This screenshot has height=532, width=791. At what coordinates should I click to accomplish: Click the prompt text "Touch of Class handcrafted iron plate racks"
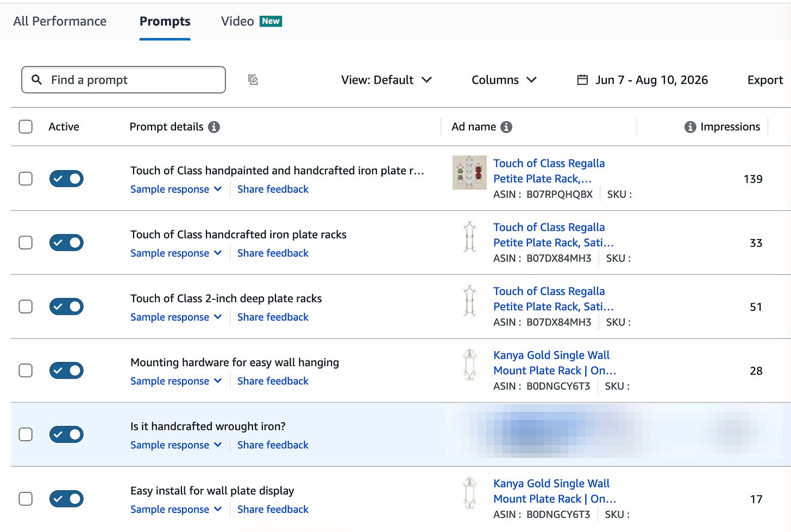point(238,234)
